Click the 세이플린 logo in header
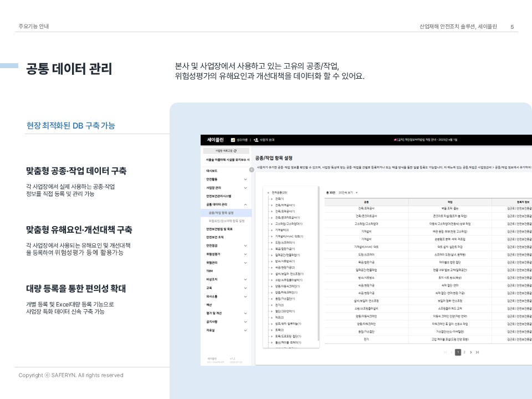This screenshot has height=399, width=532. point(215,140)
